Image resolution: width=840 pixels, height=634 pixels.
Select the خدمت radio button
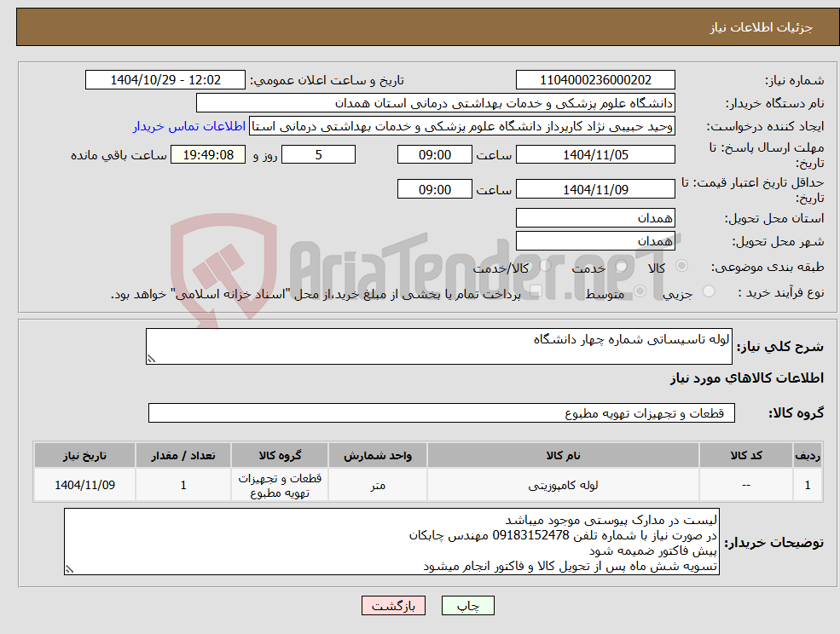point(621,266)
